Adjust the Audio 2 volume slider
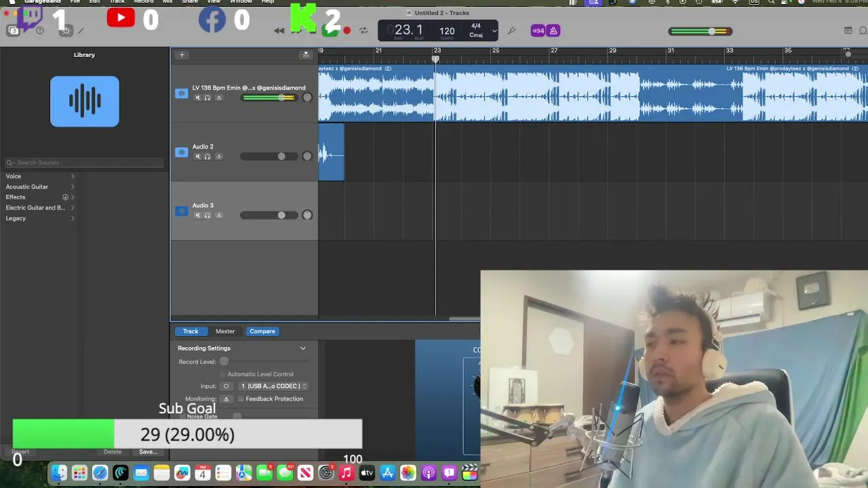The height and width of the screenshot is (488, 868). tap(269, 157)
